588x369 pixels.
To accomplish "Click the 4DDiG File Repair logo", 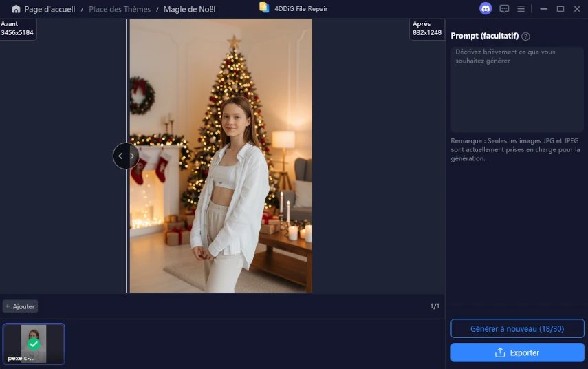I will (264, 8).
